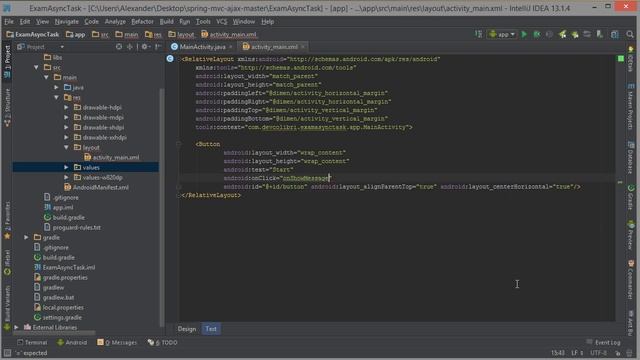Image resolution: width=640 pixels, height=360 pixels.
Task: Open the app run configuration dropdown
Action: [502, 35]
